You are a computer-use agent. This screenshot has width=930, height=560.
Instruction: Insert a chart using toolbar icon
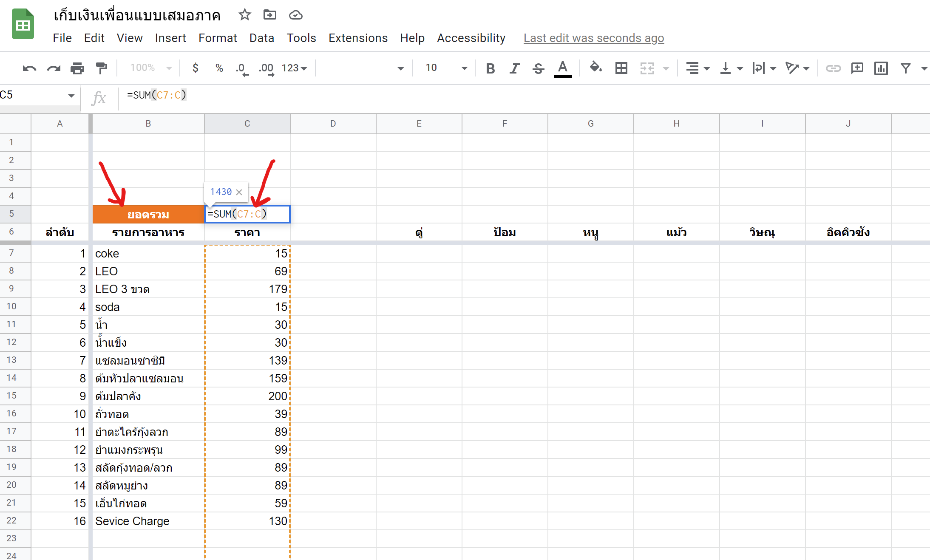coord(881,68)
